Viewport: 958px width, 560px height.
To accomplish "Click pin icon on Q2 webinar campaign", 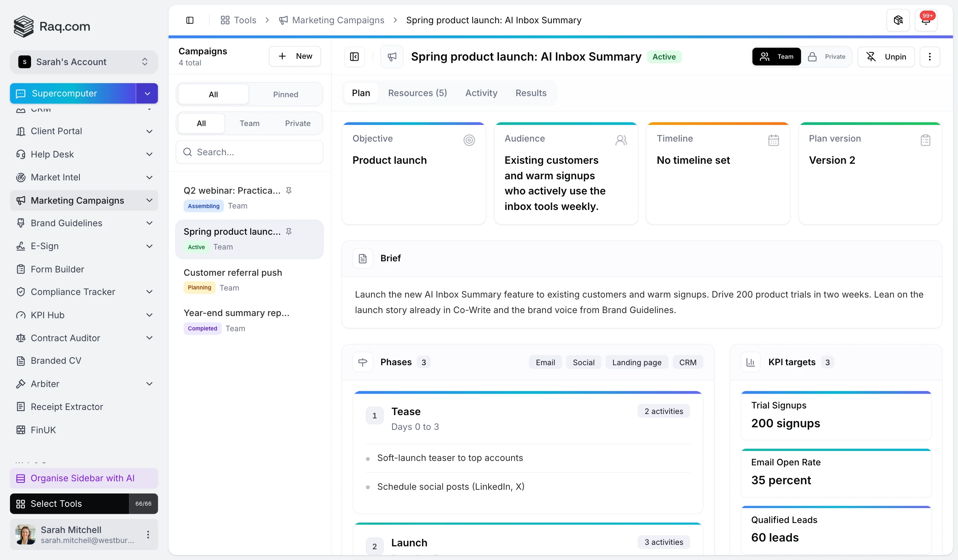I will [289, 190].
